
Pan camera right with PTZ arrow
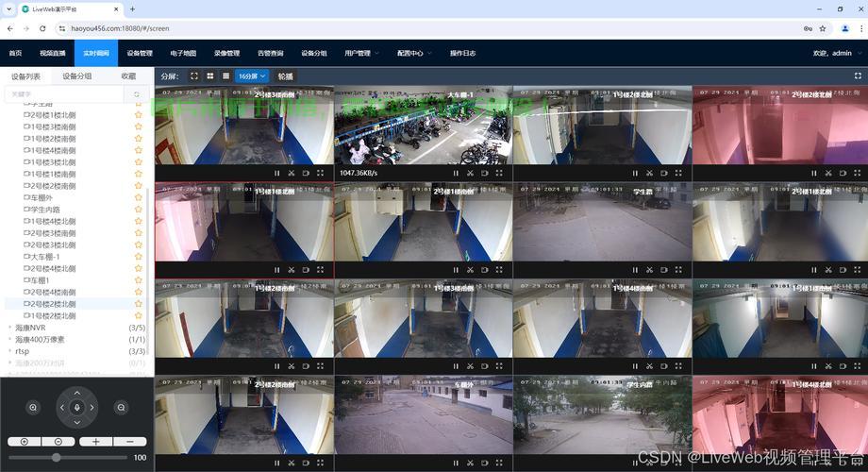pos(92,407)
